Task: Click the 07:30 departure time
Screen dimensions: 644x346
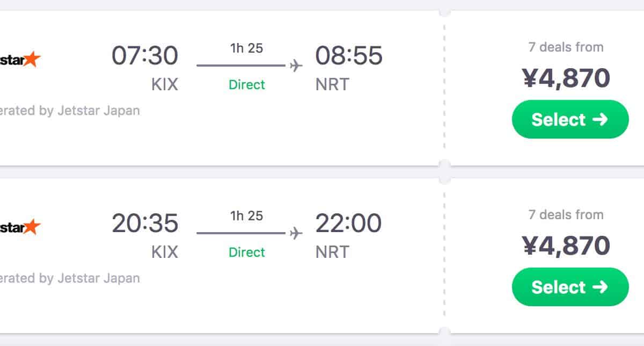Action: click(x=145, y=56)
